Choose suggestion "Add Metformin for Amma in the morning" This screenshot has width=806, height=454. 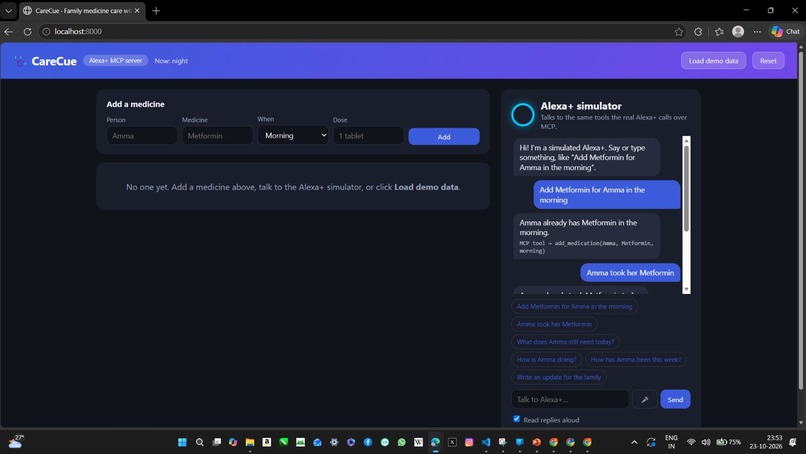(x=574, y=306)
